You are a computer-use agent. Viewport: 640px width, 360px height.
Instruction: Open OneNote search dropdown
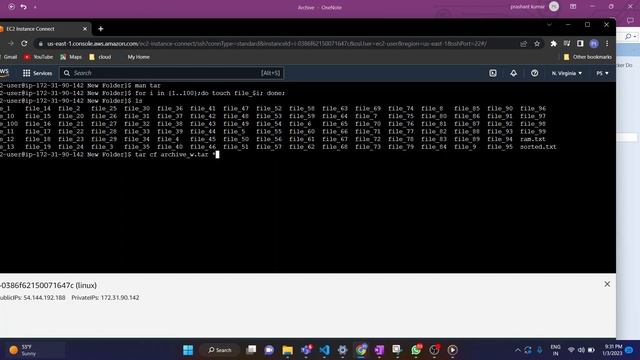tap(630, 37)
